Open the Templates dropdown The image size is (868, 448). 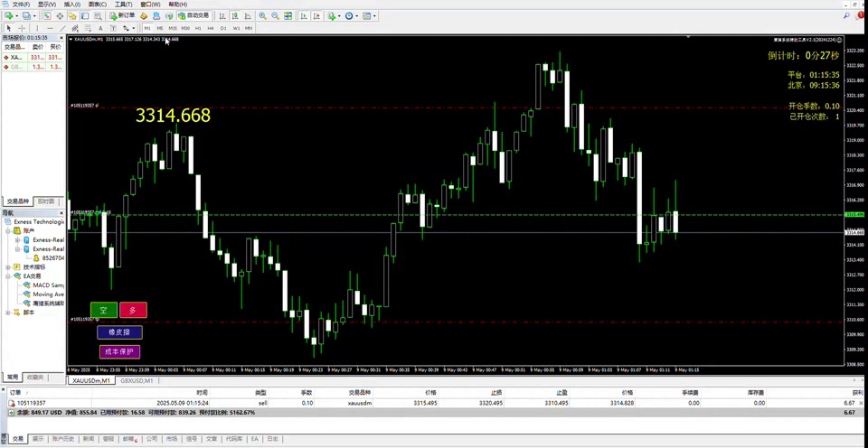pyautogui.click(x=369, y=16)
